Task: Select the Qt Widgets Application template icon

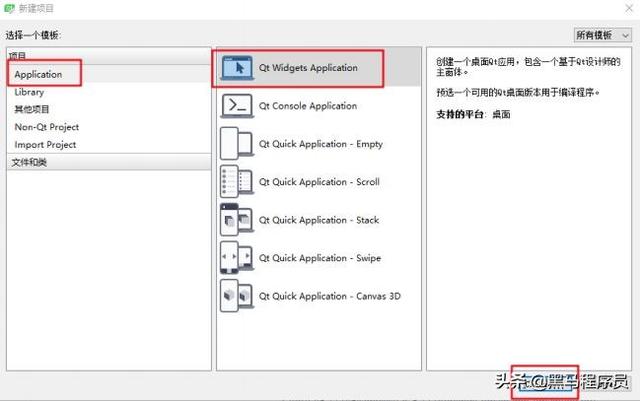Action: 237,68
